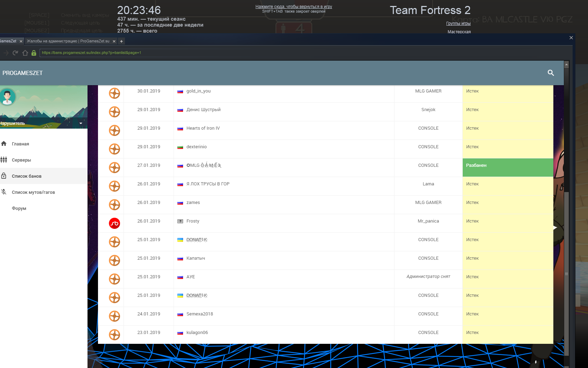Open the Группы игры link
The image size is (588, 368).
click(x=458, y=23)
